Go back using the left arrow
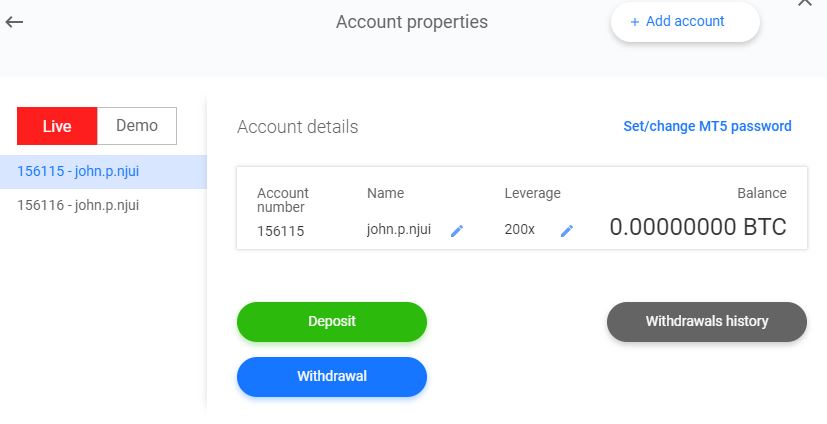Viewport: 827px width, 424px height. click(15, 22)
